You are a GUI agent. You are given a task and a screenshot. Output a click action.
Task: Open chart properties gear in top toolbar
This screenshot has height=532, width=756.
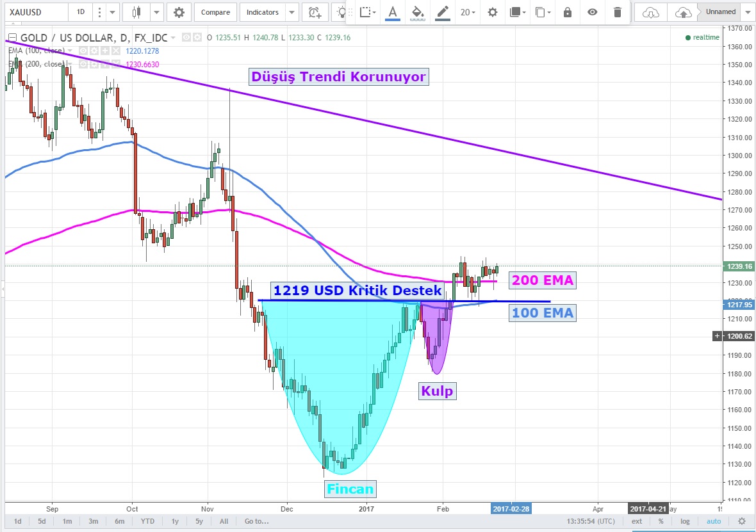pyautogui.click(x=179, y=12)
